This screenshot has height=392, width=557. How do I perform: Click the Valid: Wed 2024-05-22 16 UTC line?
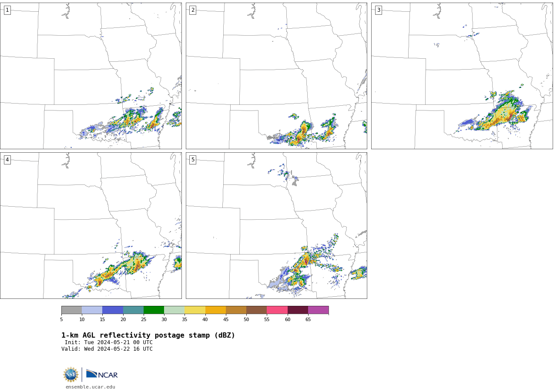click(107, 349)
